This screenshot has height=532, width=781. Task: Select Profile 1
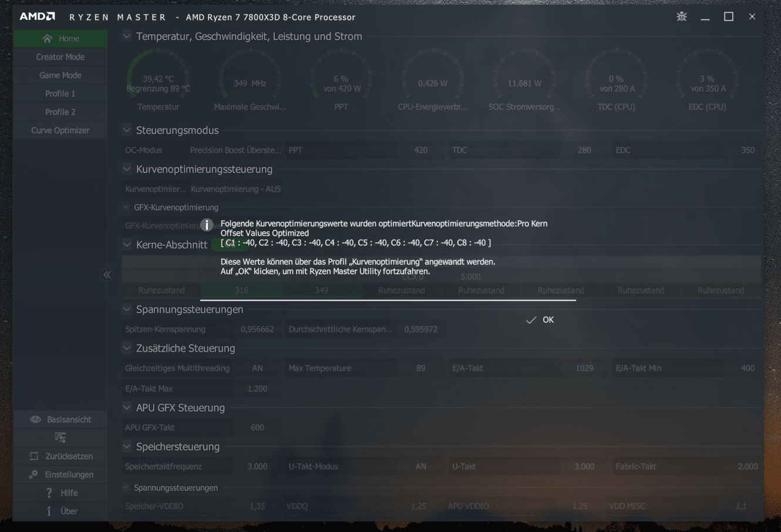tap(60, 93)
